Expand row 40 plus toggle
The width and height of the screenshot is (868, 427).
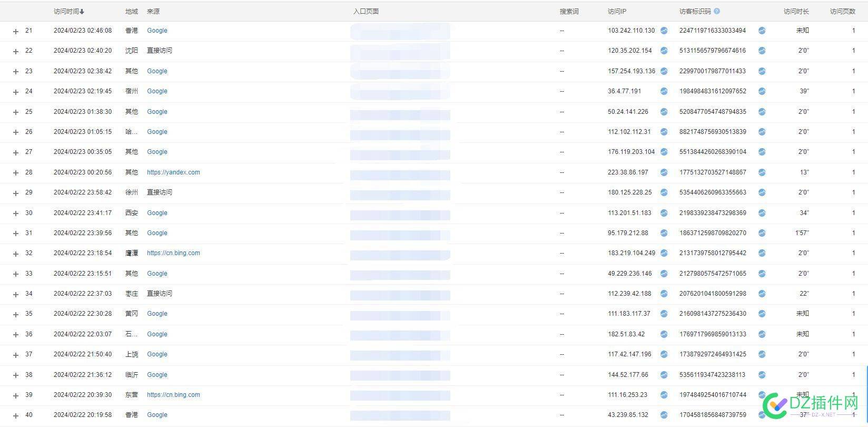[16, 415]
